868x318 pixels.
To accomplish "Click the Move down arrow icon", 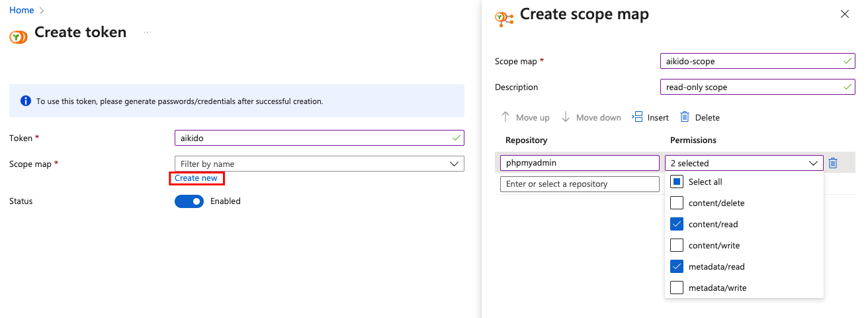I will [x=566, y=117].
